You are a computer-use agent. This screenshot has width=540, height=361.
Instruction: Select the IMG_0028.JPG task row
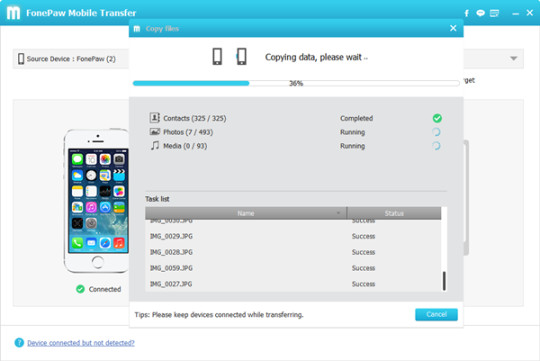tap(293, 252)
